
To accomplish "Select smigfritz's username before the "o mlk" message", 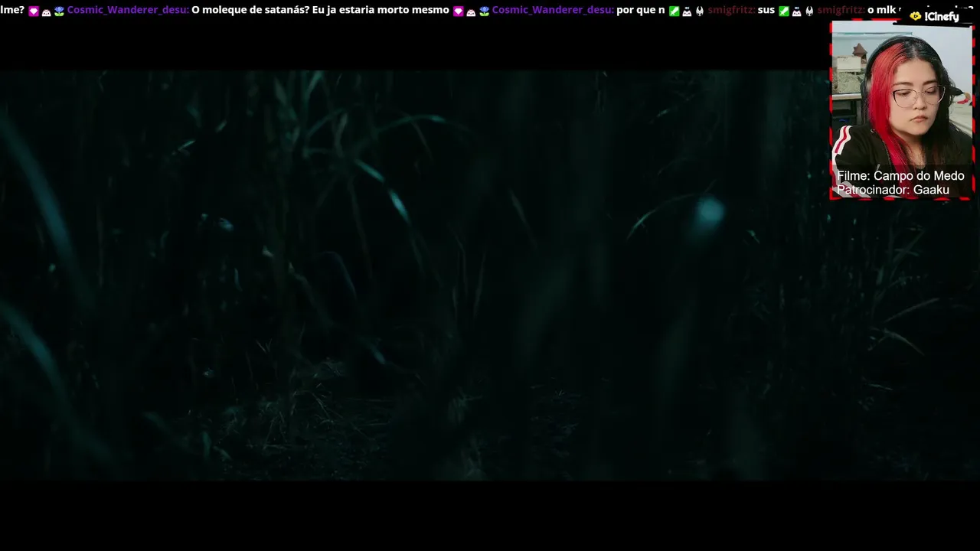I will tap(841, 11).
